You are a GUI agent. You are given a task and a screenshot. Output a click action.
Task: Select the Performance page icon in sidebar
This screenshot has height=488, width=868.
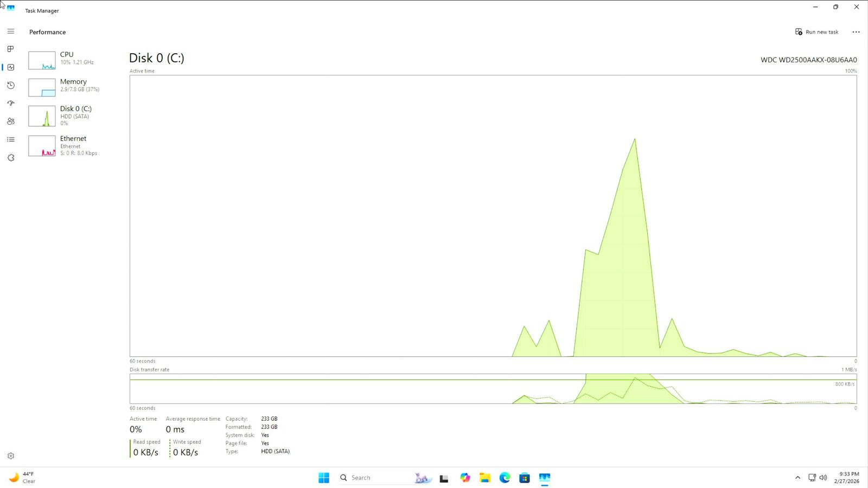coord(11,67)
